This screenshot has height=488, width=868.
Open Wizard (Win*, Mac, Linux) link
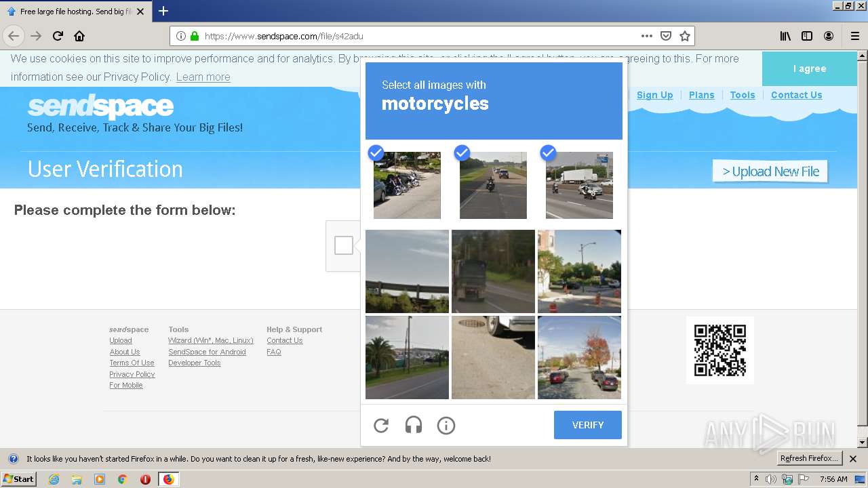click(x=211, y=340)
